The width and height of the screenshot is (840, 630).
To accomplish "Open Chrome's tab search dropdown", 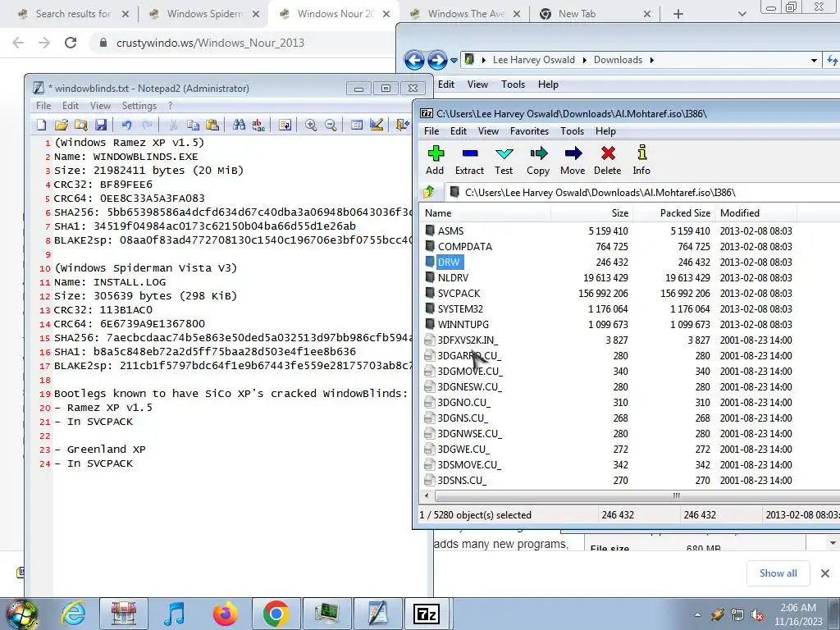I will point(742,14).
